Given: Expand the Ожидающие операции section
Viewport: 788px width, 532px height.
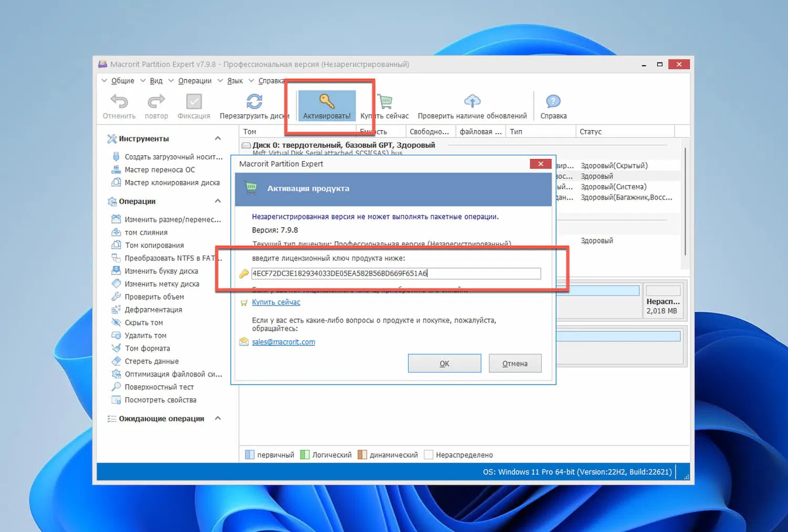Looking at the screenshot, I should pyautogui.click(x=217, y=418).
